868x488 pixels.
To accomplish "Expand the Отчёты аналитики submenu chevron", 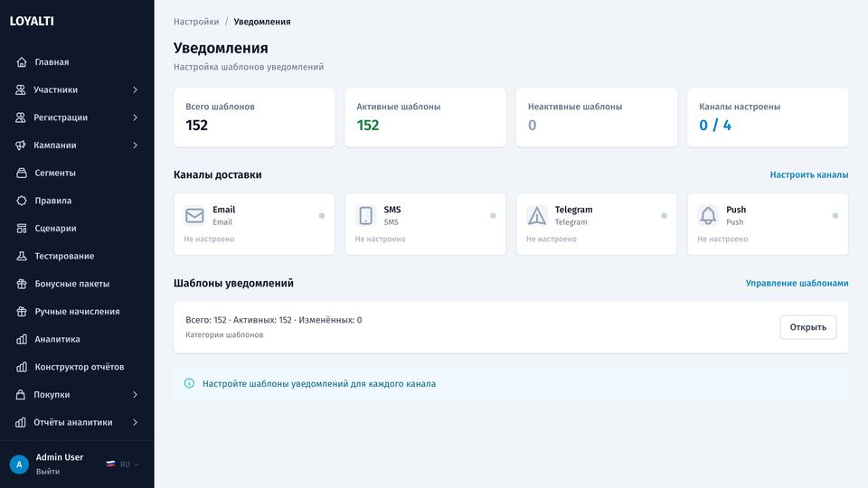I will pyautogui.click(x=135, y=422).
